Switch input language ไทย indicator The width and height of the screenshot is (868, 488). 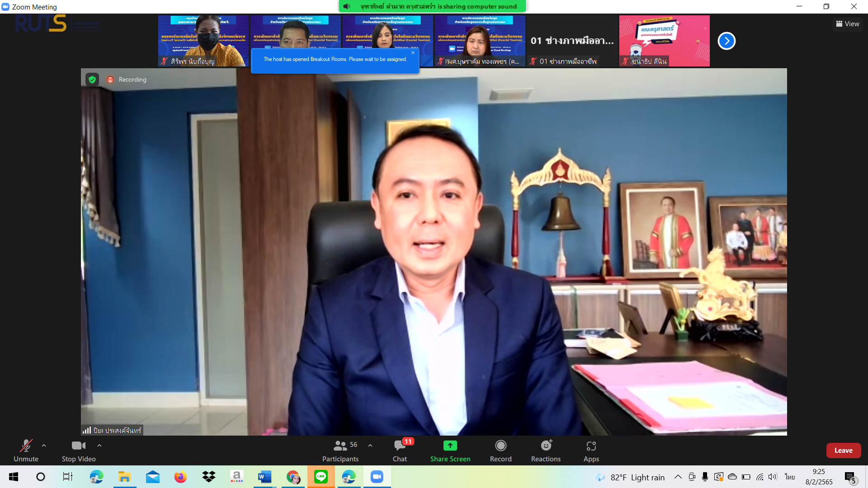point(790,477)
